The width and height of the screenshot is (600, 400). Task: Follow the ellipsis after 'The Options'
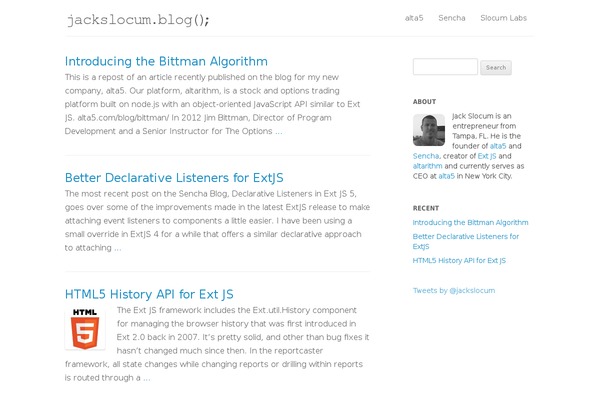[x=279, y=131]
